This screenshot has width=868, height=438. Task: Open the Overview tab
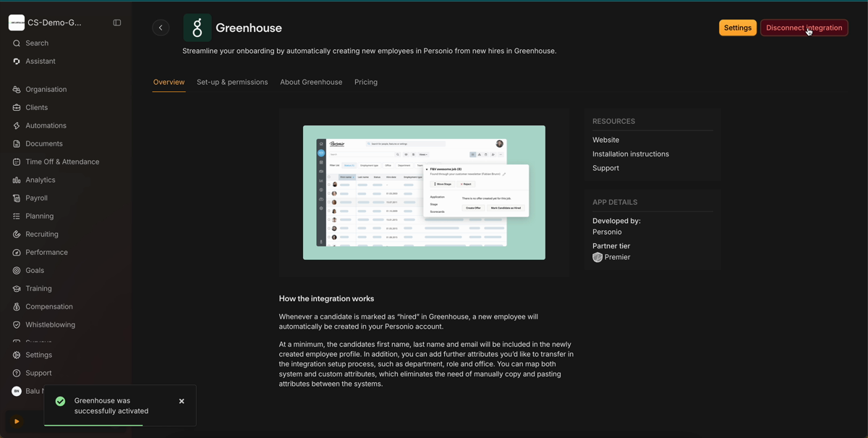click(x=169, y=83)
